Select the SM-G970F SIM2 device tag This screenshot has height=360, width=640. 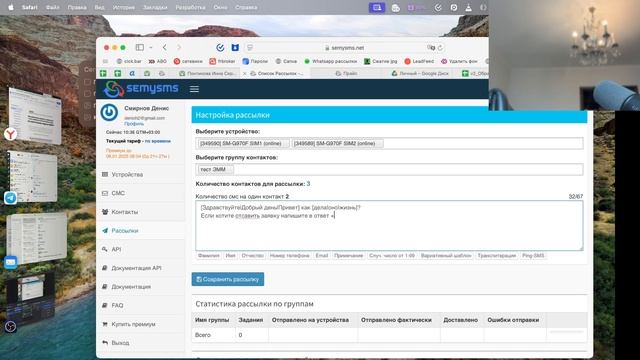click(x=337, y=143)
